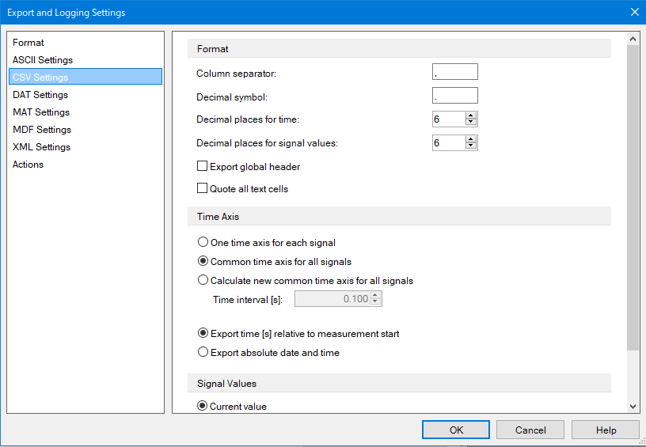Increase decimal places for signal values
Viewport: 646px width, 447px height.
470,139
